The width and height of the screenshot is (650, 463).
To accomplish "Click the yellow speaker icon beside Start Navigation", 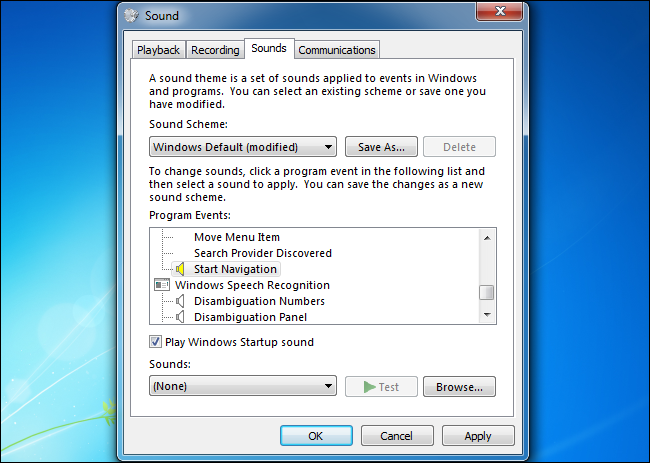I will coord(179,269).
